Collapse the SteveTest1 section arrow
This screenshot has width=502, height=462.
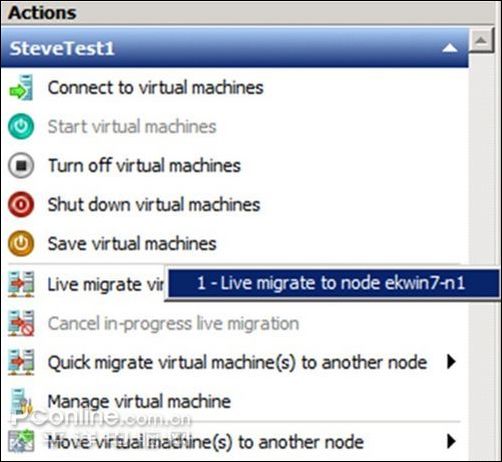coord(450,49)
